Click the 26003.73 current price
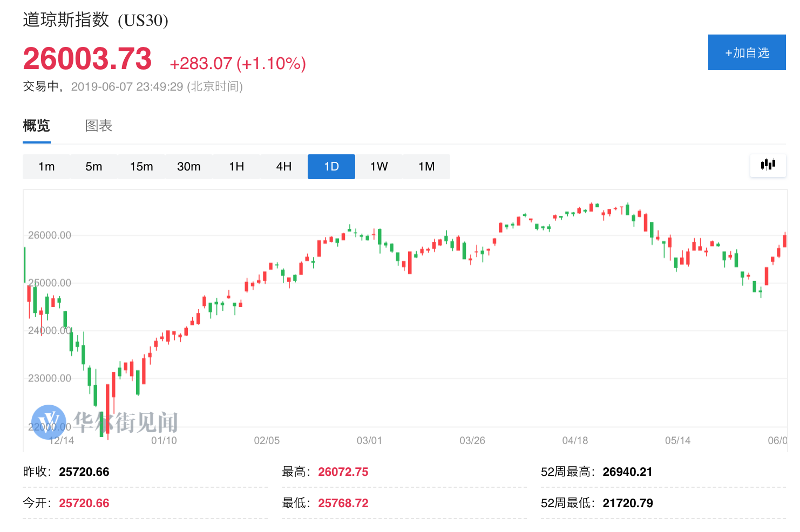Viewport: 800px width, 532px height. tap(87, 59)
